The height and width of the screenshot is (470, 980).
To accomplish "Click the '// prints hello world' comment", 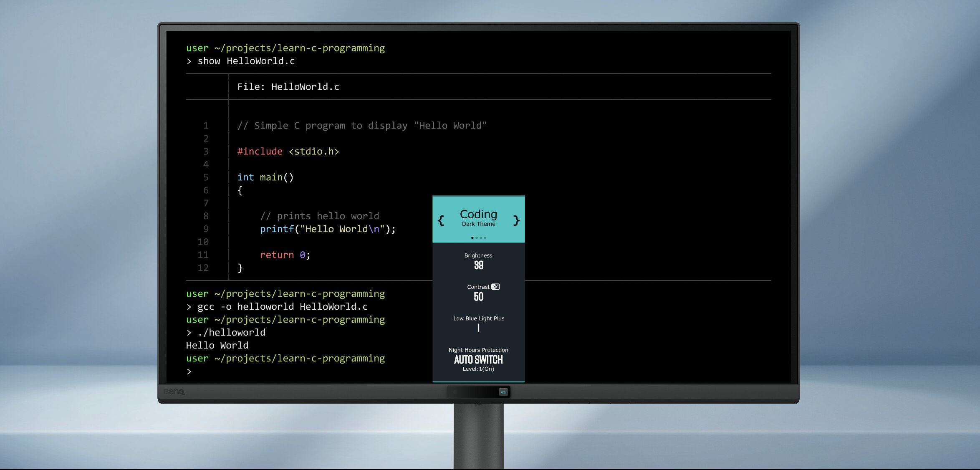I will 320,216.
